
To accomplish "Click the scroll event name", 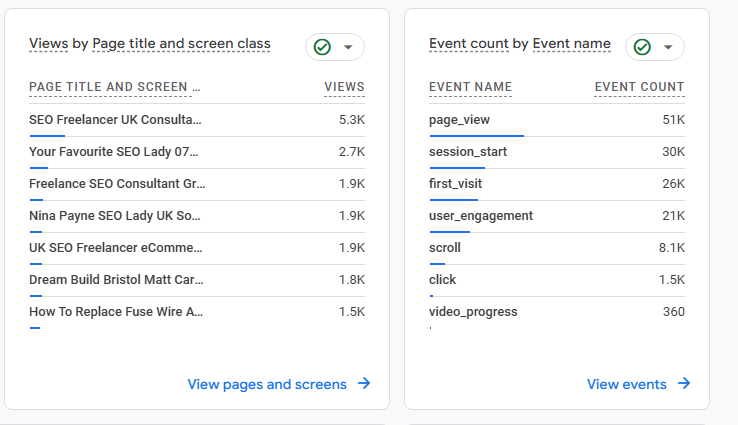I will click(x=445, y=248).
